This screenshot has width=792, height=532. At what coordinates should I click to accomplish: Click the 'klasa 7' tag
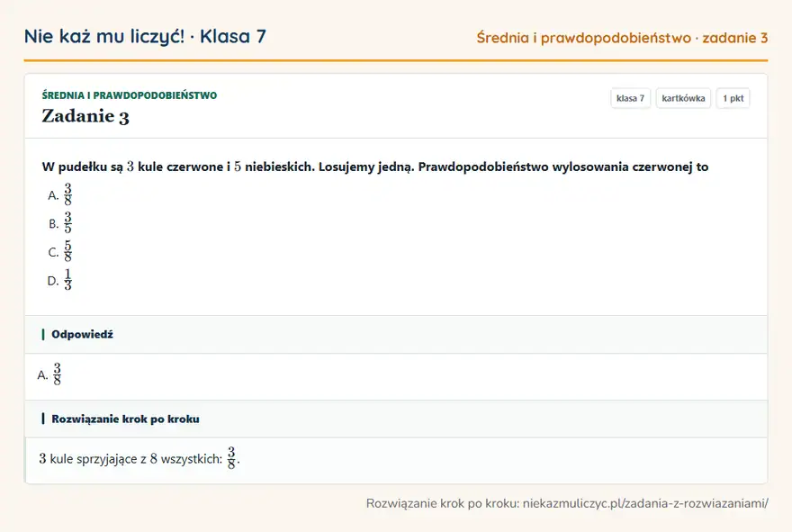(630, 98)
